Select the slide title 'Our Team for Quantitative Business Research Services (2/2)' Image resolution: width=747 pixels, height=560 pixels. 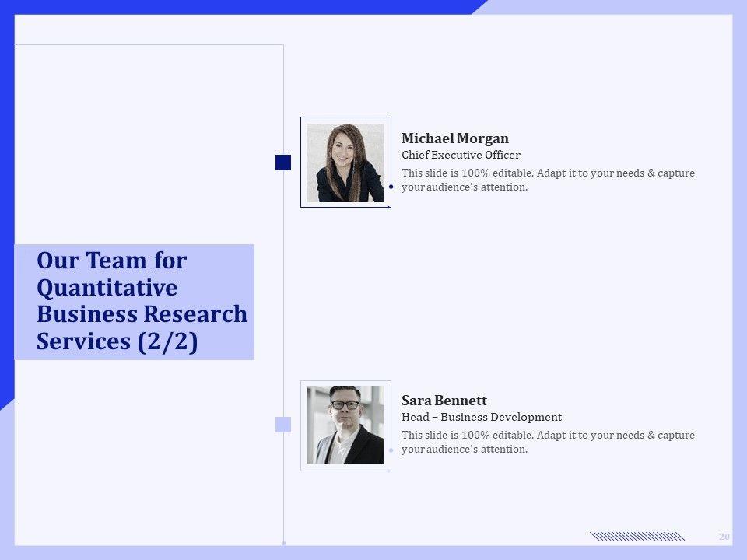click(x=142, y=301)
